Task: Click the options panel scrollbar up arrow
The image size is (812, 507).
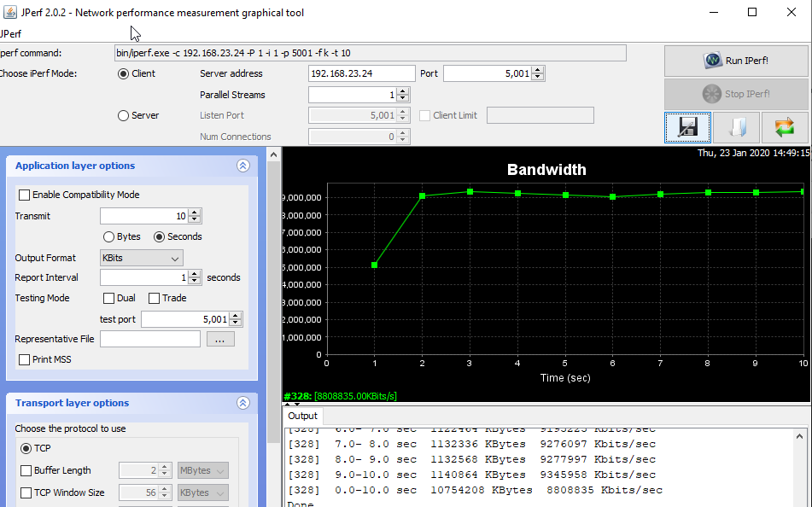Action: pyautogui.click(x=273, y=154)
